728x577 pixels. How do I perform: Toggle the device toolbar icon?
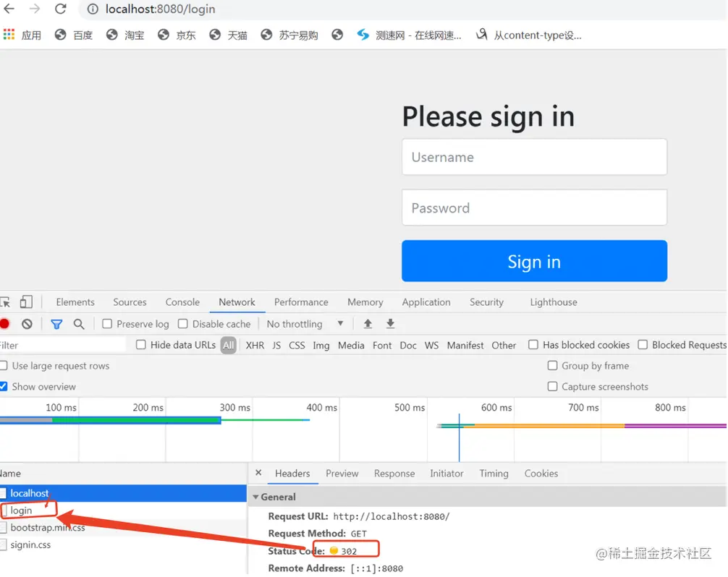tap(26, 302)
